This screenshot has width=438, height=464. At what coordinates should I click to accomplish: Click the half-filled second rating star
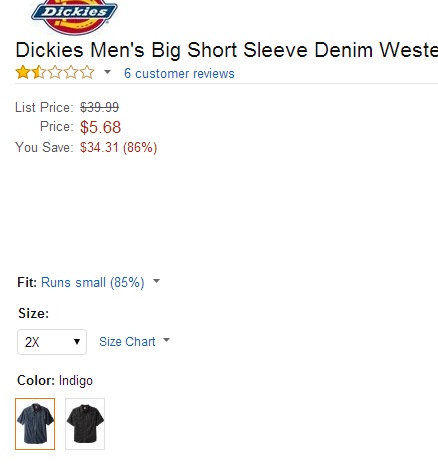pyautogui.click(x=39, y=72)
